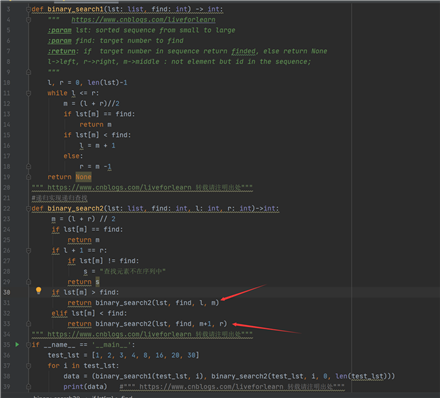Screen dimensions: 440x398
Task: Click the green run arrow beside line 35
Action: (x=17, y=345)
